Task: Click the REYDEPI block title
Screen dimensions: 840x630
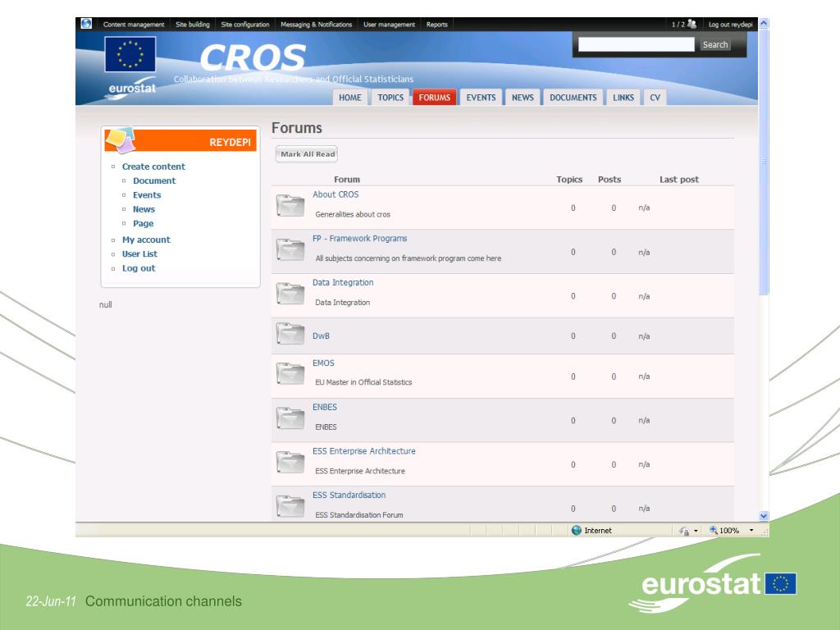Action: 230,142
